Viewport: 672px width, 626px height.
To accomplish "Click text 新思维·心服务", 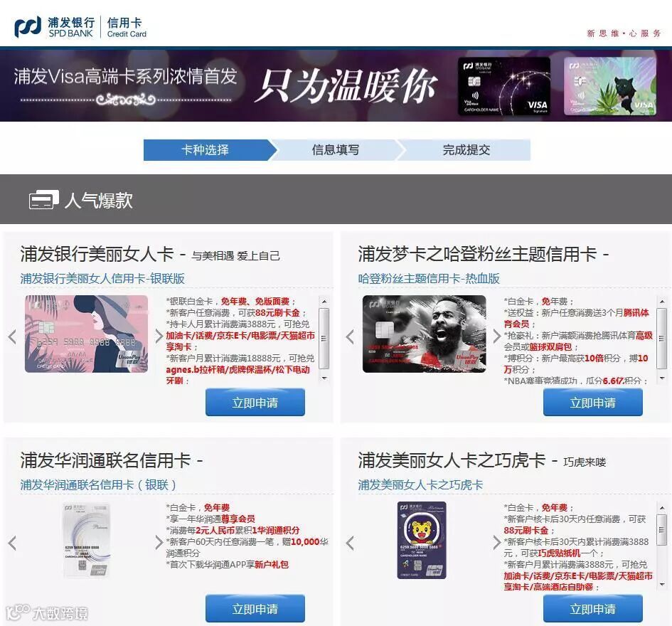I will (x=624, y=33).
